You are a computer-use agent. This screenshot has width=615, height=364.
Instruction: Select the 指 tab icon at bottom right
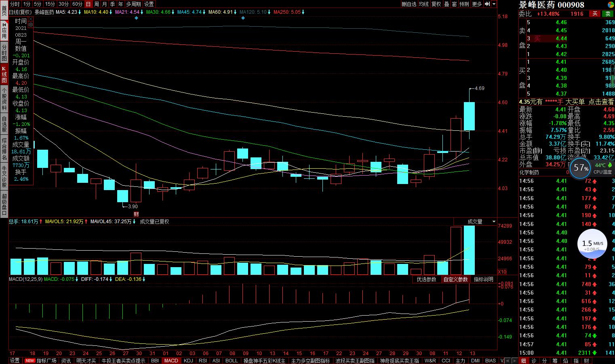576,361
